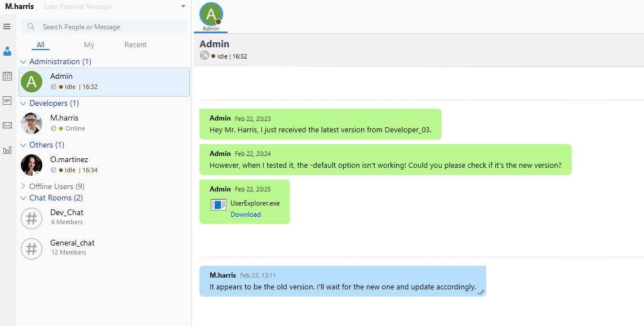Click the globe icon in chat header
Screen dimensions: 644x326
[204, 55]
